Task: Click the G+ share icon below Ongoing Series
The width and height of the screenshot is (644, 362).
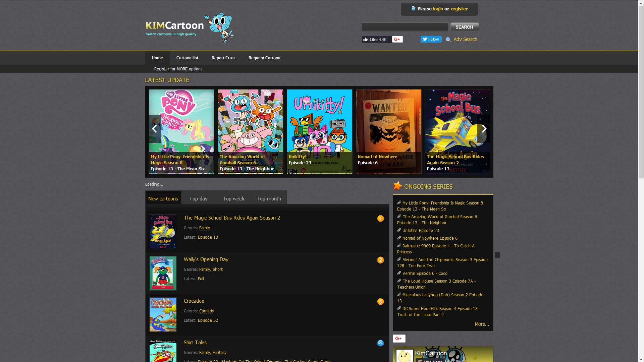Action: (x=399, y=339)
